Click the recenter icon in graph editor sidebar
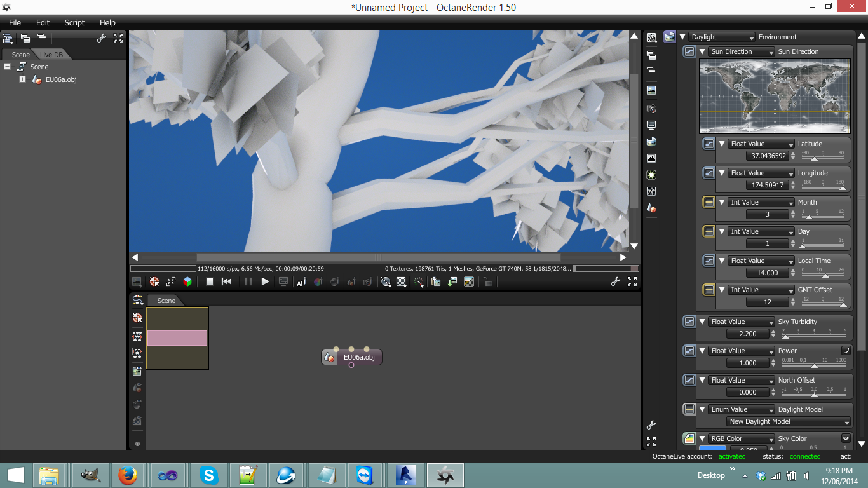Viewport: 868px width, 488px height. pos(137,317)
